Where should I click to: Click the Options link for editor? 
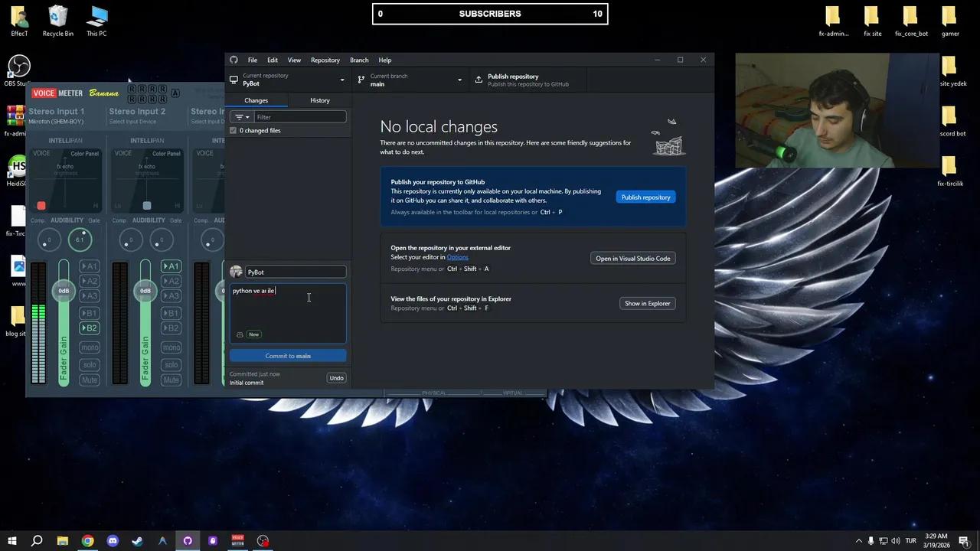[457, 257]
